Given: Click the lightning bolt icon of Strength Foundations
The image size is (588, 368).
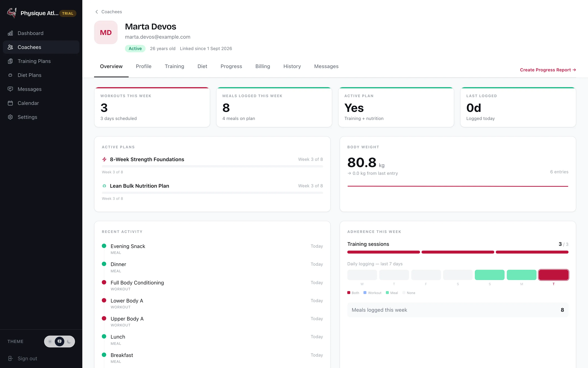Looking at the screenshot, I should click(105, 159).
